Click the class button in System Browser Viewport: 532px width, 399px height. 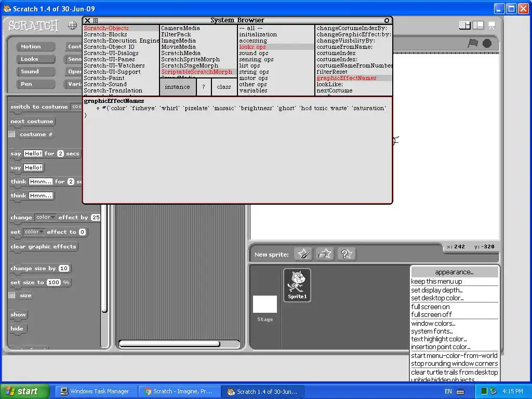pyautogui.click(x=224, y=87)
